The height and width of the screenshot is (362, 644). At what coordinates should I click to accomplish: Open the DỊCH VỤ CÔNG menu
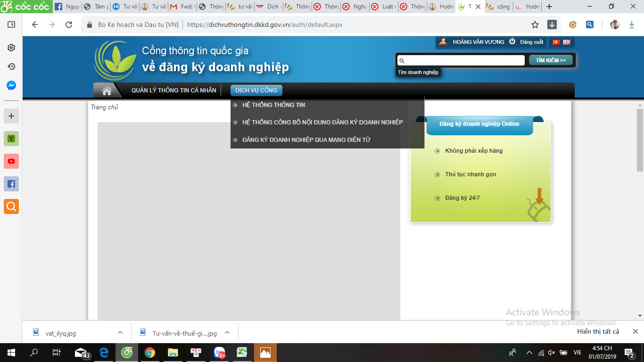[x=256, y=90]
